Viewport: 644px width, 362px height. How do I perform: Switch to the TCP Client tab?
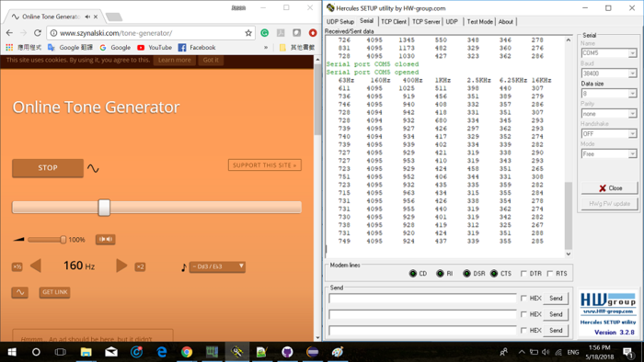coord(394,22)
